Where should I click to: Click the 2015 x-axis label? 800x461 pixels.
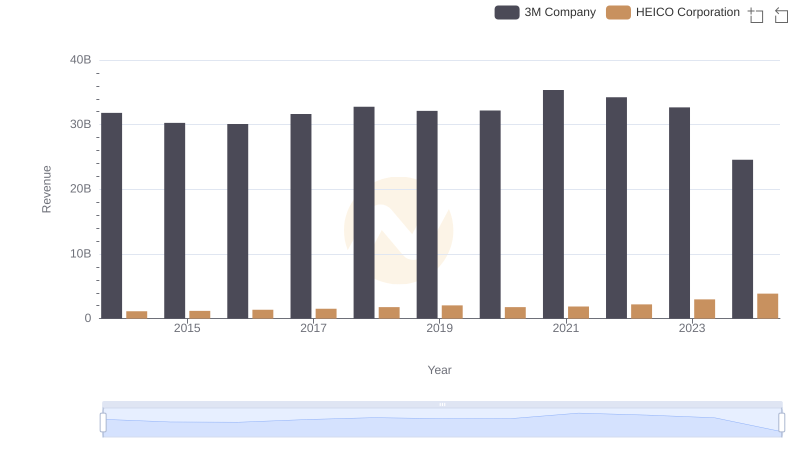pos(187,328)
